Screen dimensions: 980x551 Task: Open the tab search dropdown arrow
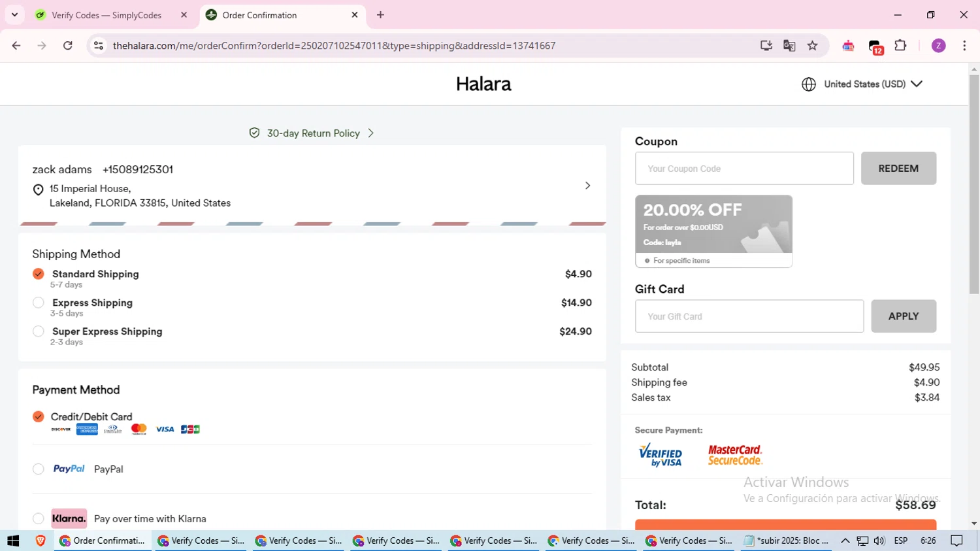14,15
